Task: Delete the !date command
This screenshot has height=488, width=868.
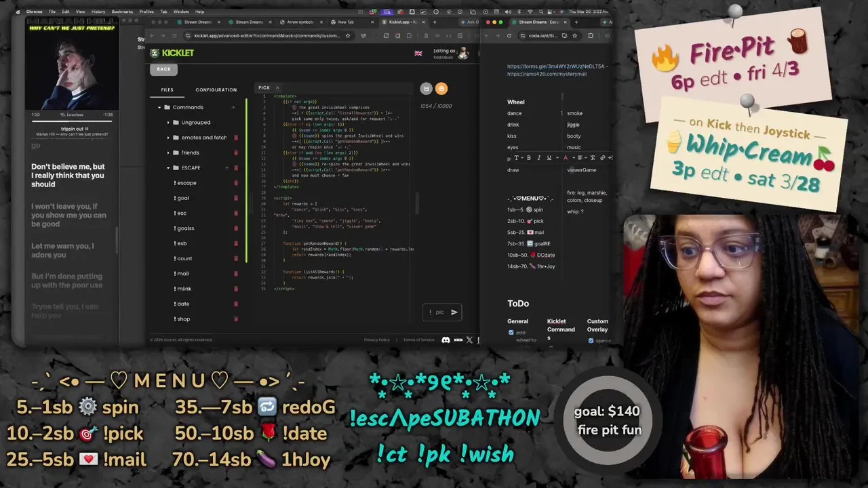Action: click(236, 304)
